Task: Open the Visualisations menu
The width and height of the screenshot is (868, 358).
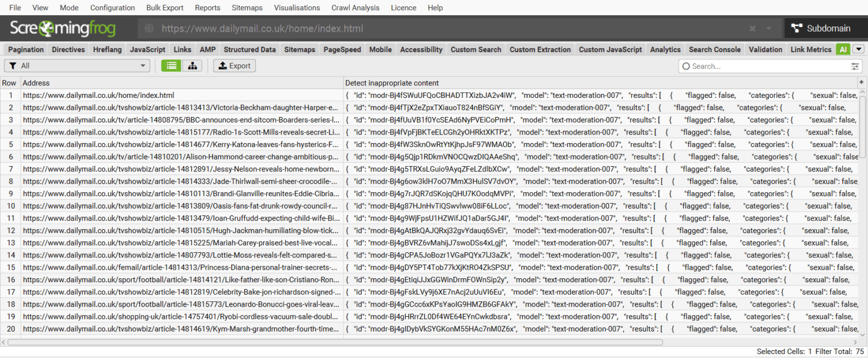Action: (x=297, y=8)
